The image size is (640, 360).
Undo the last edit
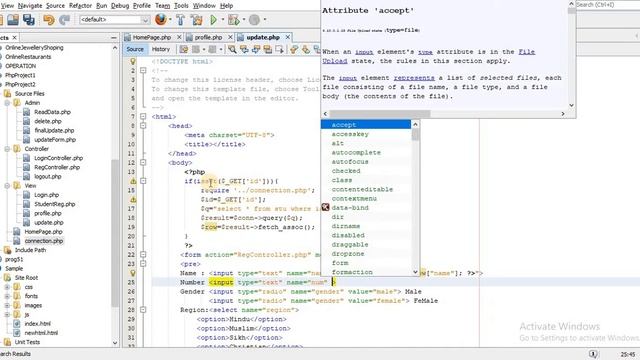coord(49,19)
